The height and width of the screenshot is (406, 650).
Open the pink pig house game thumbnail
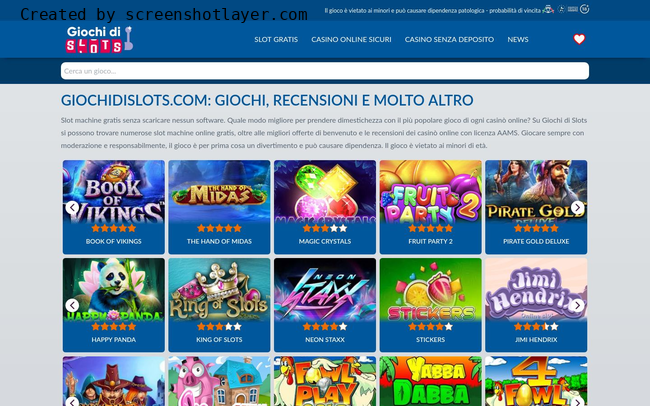219,381
